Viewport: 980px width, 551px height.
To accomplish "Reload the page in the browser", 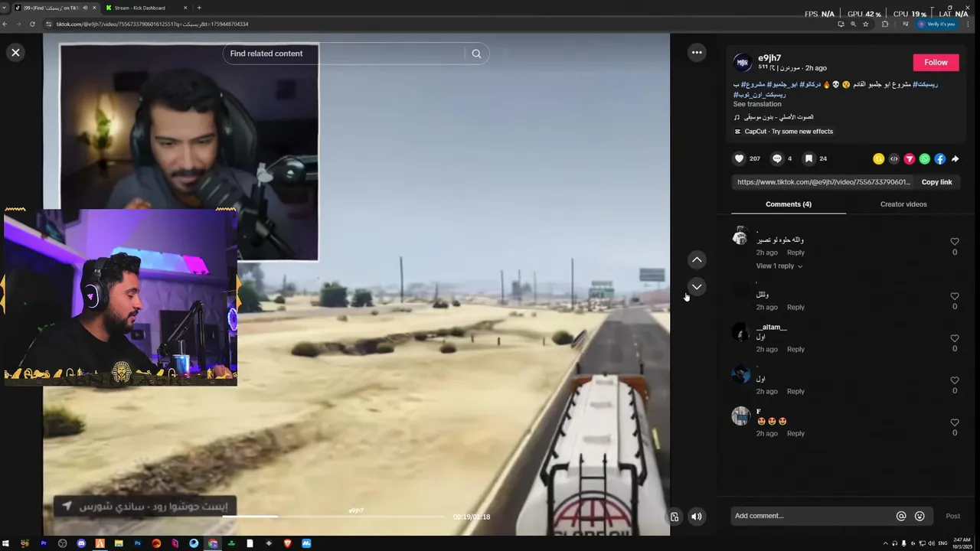I will click(32, 24).
